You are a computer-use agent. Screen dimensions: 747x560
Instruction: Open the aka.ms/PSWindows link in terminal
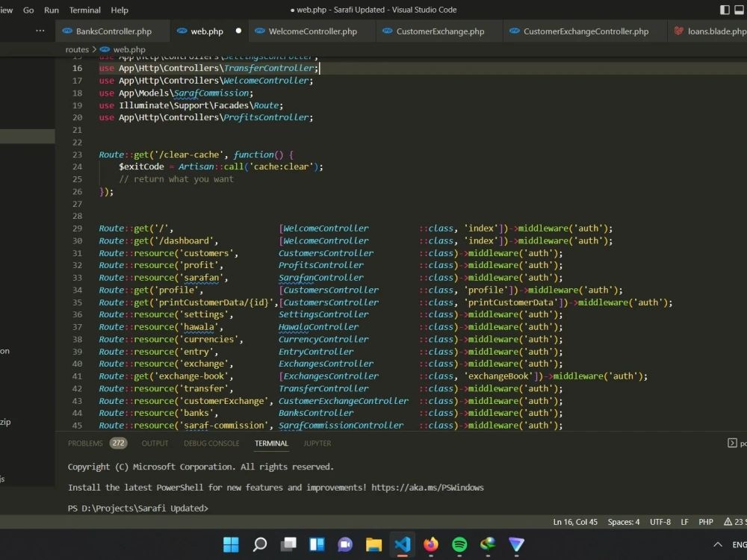[x=427, y=488]
